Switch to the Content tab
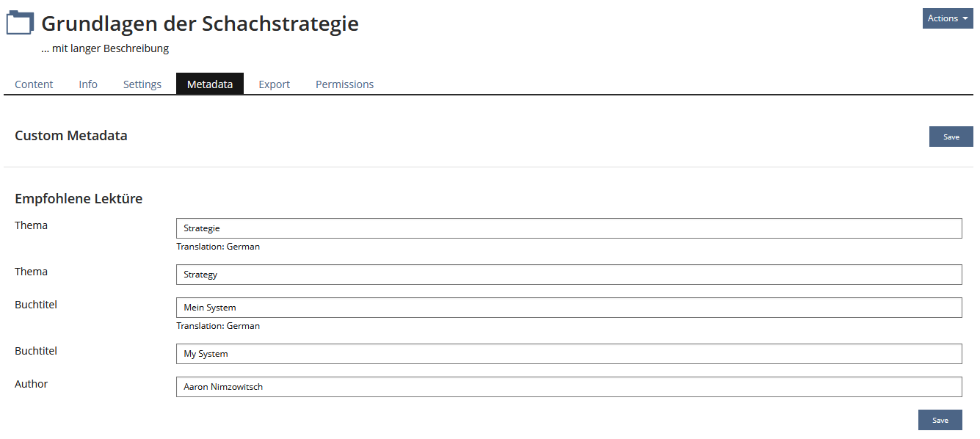The height and width of the screenshot is (439, 980). click(34, 84)
